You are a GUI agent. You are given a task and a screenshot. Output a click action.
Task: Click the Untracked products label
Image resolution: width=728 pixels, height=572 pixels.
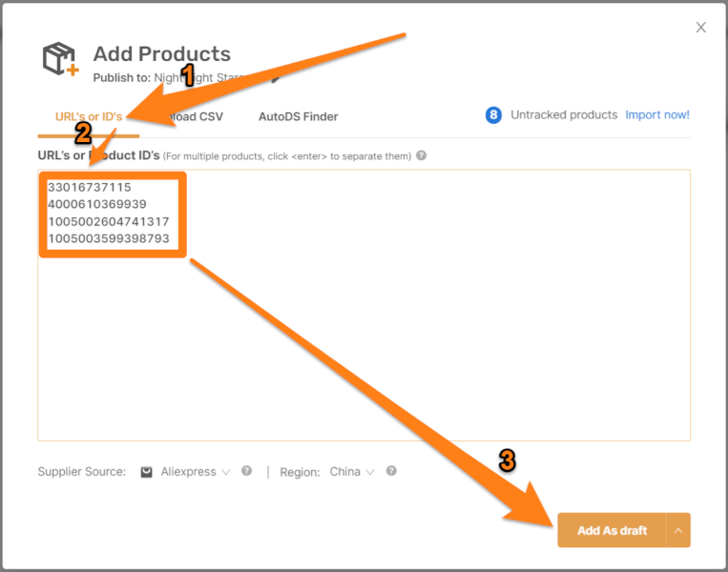tap(564, 115)
